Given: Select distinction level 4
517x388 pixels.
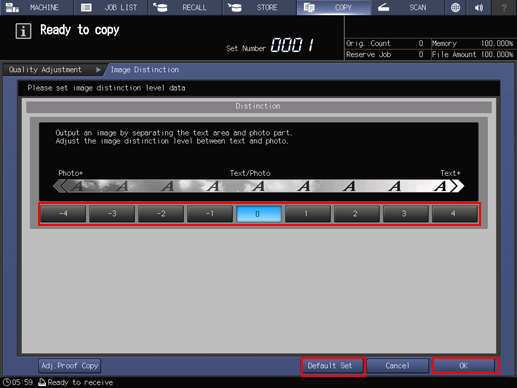Looking at the screenshot, I should coord(455,214).
